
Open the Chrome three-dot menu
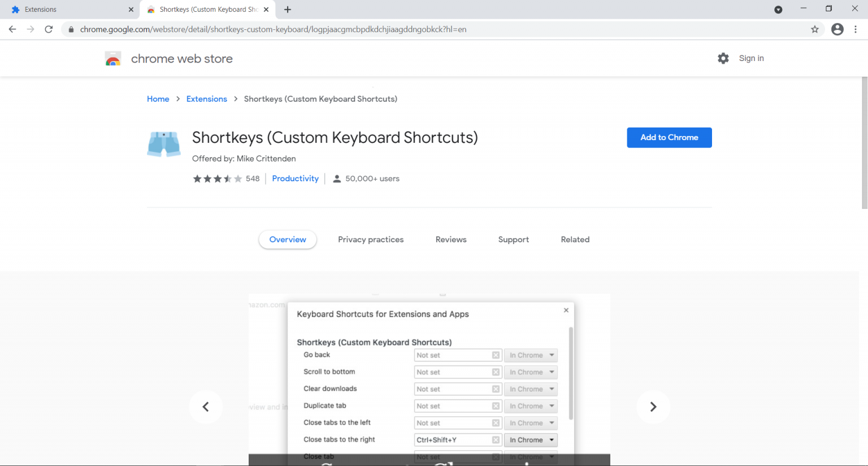pyautogui.click(x=856, y=29)
